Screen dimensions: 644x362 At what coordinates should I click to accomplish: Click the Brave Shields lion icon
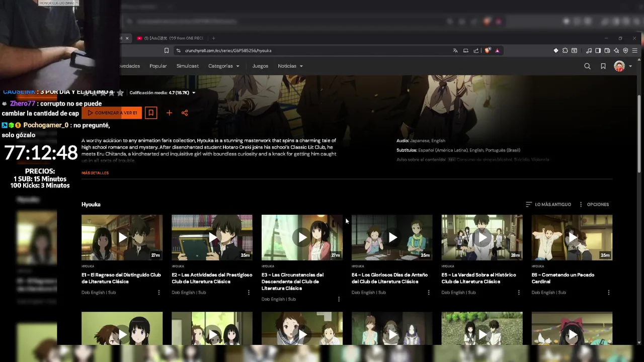point(487,50)
